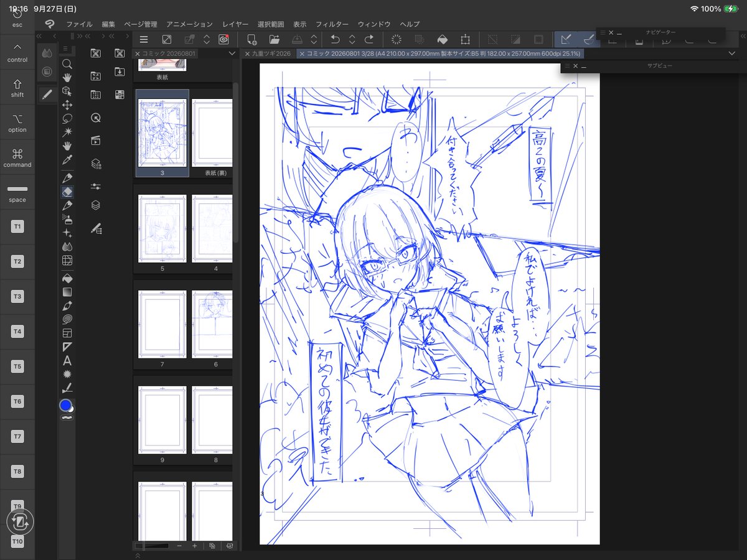Select the Eyedropper tool
Image resolution: width=747 pixels, height=560 pixels.
click(x=67, y=160)
